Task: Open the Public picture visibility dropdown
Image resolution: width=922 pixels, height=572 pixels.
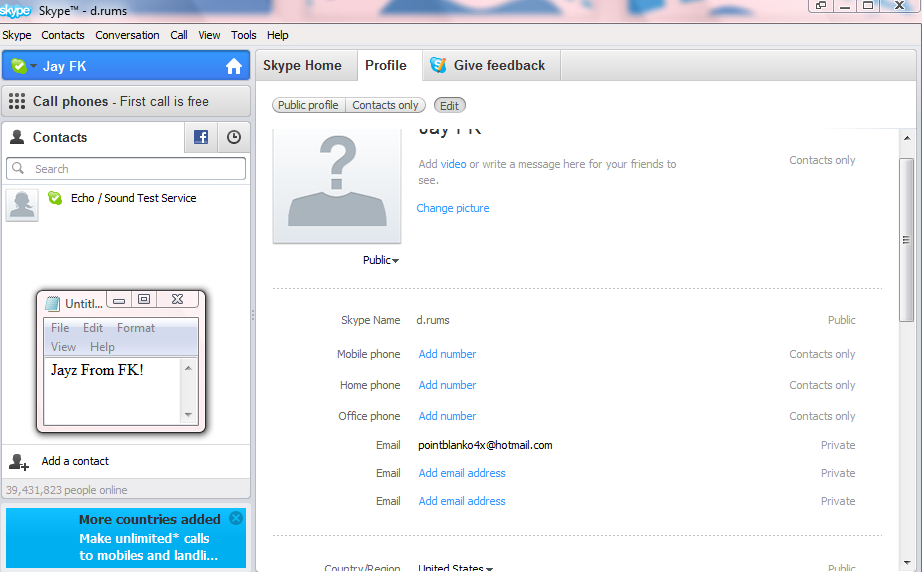Action: [380, 260]
